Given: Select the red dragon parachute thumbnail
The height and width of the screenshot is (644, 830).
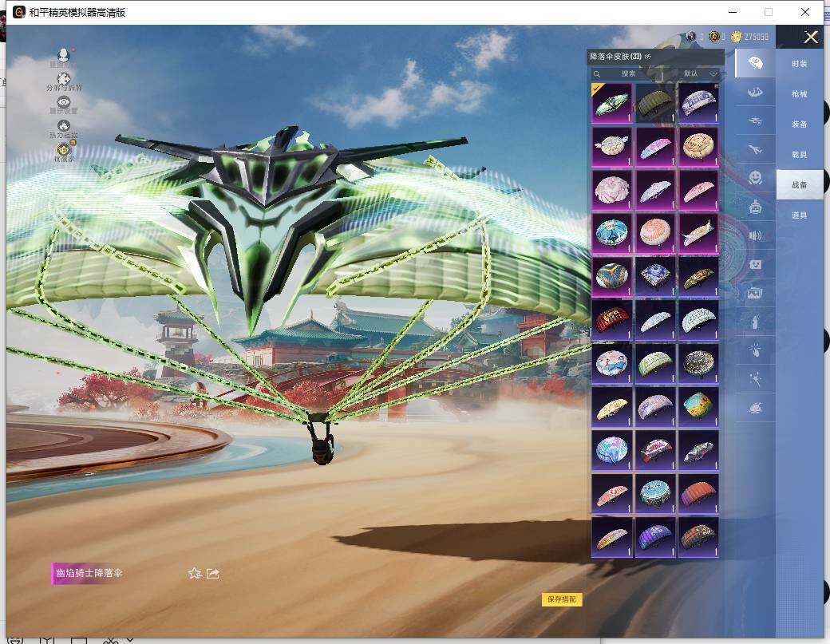Looking at the screenshot, I should (611, 320).
